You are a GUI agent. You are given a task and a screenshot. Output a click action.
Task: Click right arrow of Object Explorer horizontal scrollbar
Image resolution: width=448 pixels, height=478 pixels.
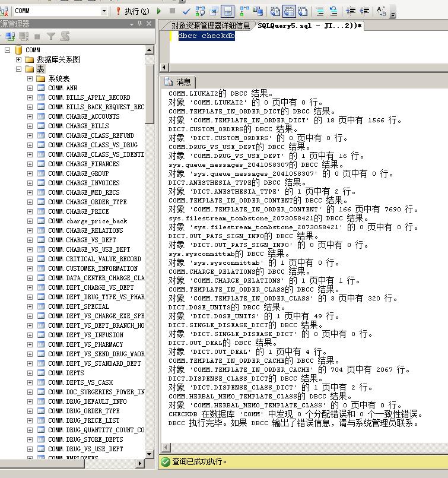tap(139, 464)
